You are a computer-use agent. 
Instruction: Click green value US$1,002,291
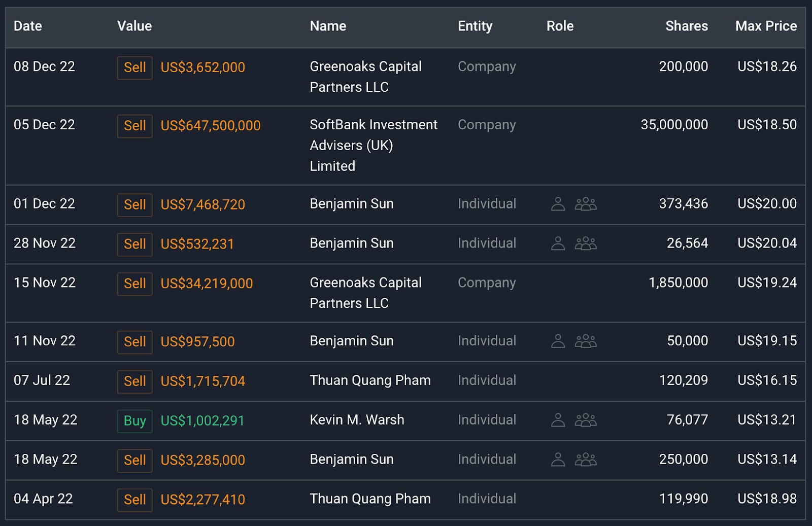(x=202, y=421)
